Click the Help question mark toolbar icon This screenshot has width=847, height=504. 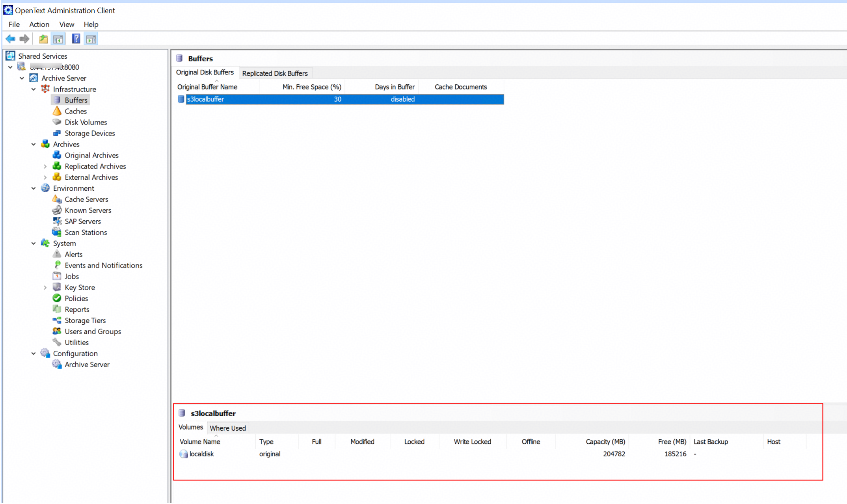(76, 39)
